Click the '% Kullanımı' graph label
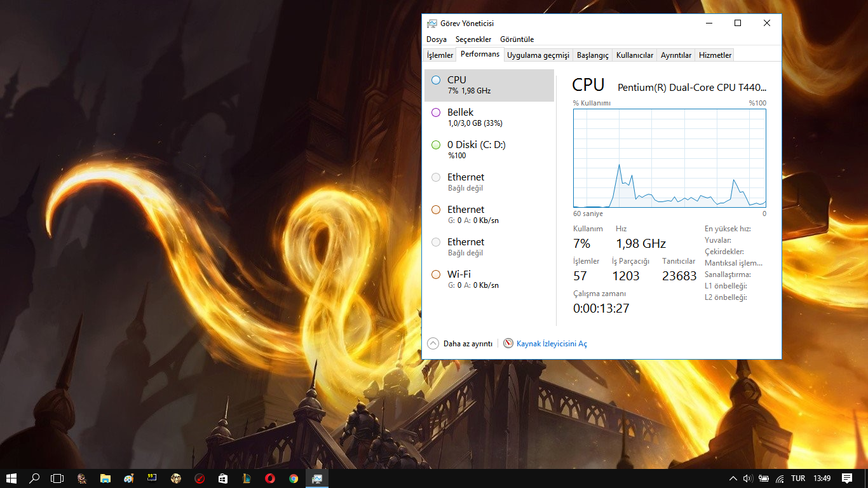Viewport: 868px width, 488px height. pyautogui.click(x=592, y=103)
